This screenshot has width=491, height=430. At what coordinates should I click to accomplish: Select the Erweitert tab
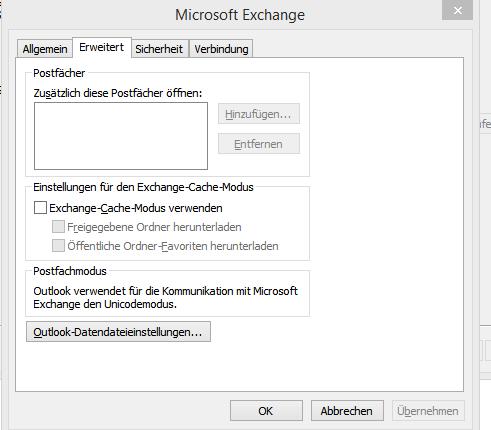(x=102, y=47)
